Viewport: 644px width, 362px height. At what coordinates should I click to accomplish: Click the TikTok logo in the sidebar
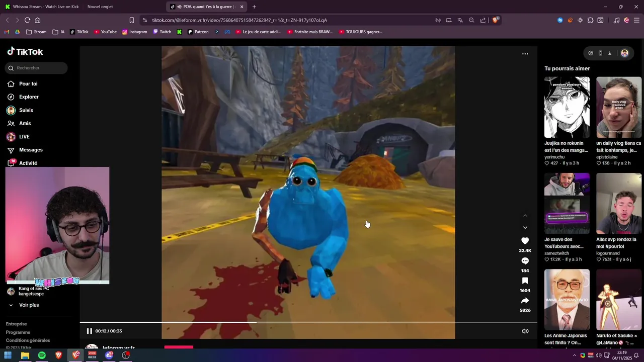(x=25, y=52)
